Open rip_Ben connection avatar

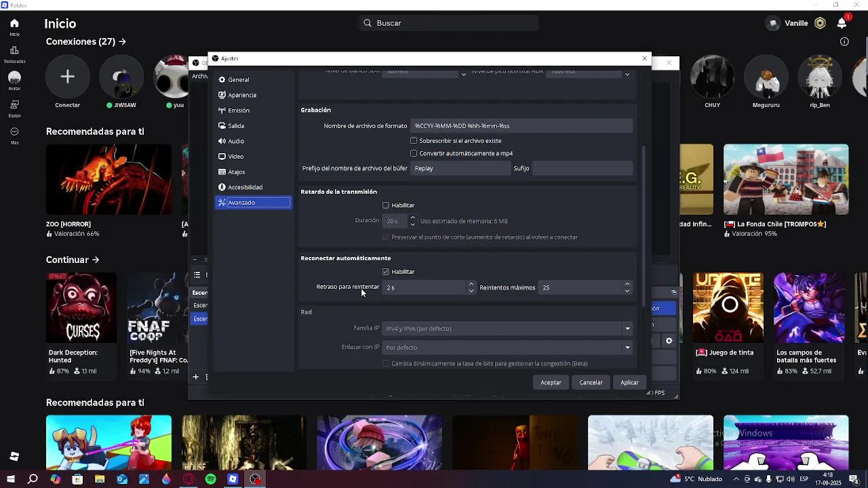click(x=820, y=77)
